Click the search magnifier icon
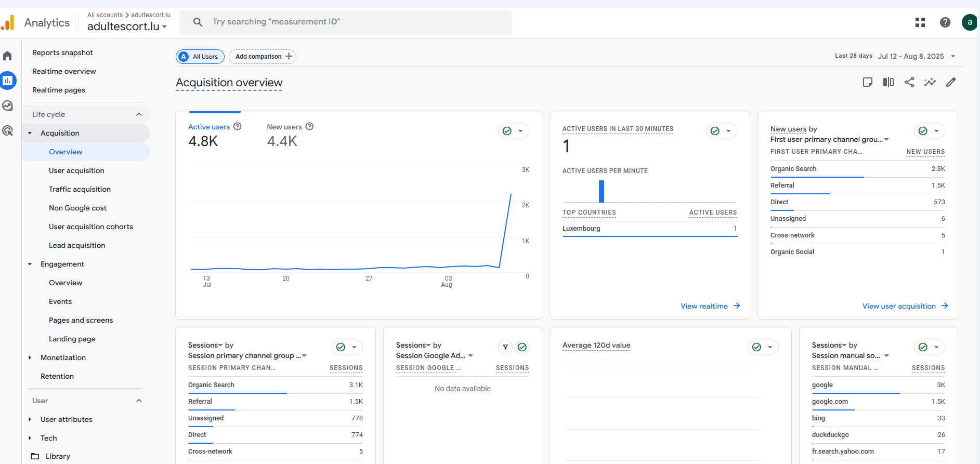980x464 pixels. (x=198, y=22)
